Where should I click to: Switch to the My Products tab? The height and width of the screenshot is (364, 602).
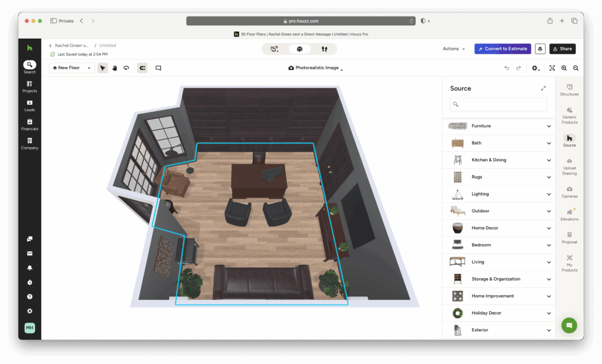coord(568,262)
